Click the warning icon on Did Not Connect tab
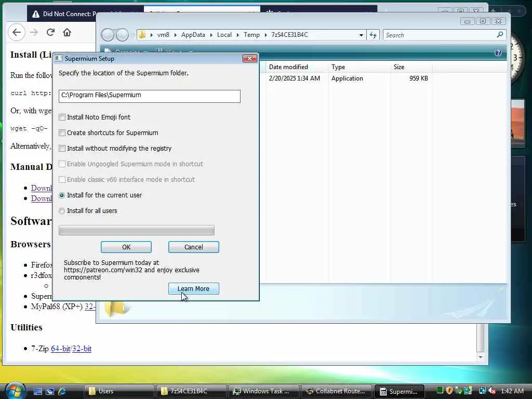The height and width of the screenshot is (399, 532). pyautogui.click(x=36, y=14)
